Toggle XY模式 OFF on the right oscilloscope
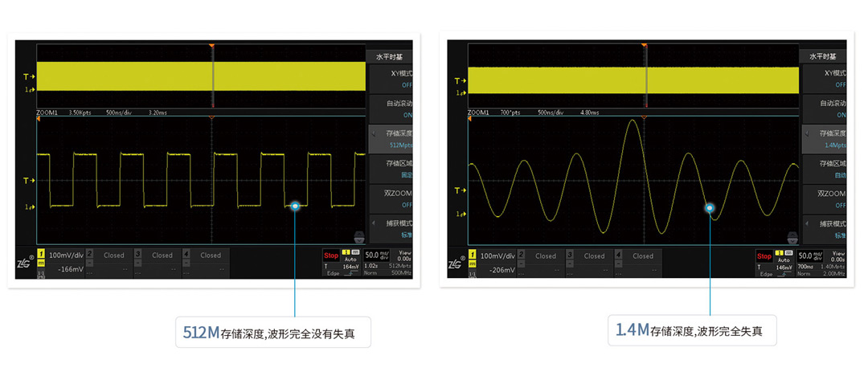The width and height of the screenshot is (868, 372). pos(823,79)
